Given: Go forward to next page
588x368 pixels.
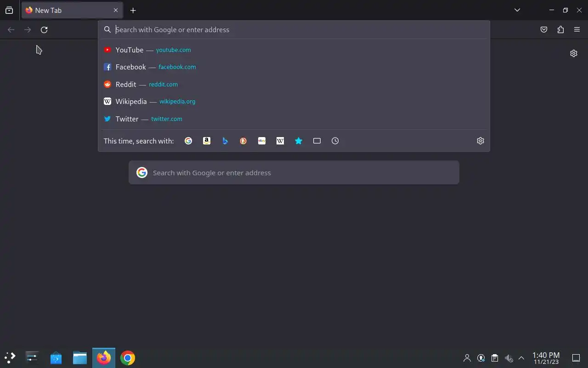Looking at the screenshot, I should point(28,29).
